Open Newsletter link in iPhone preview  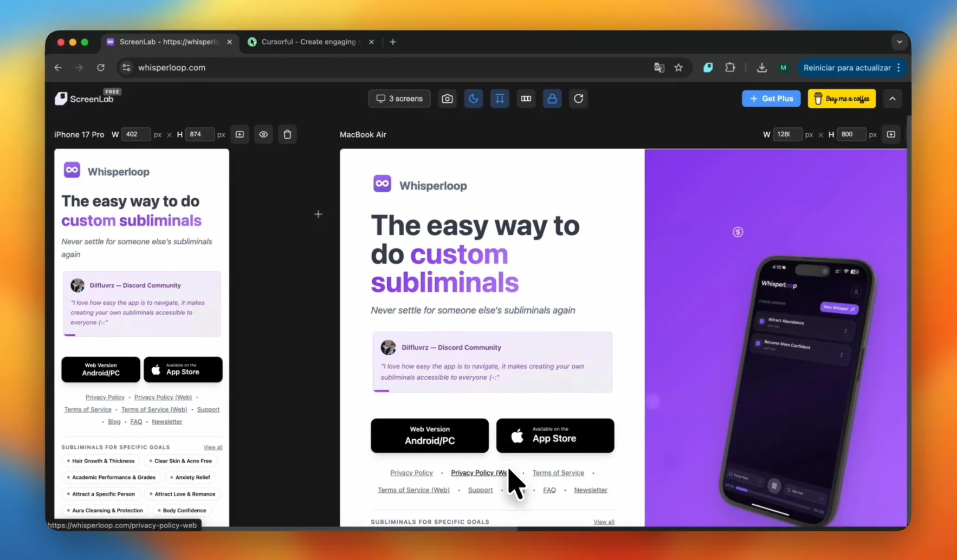click(167, 421)
